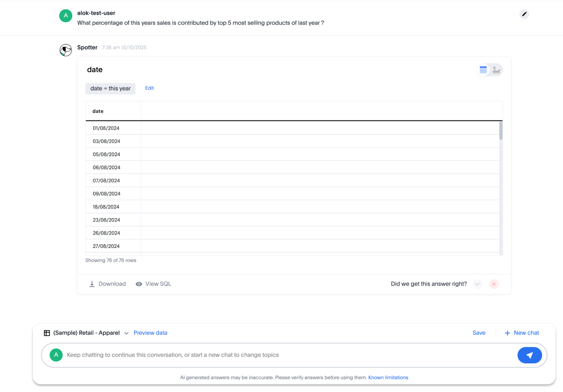Send the chat message with paper plane button

[x=529, y=355]
